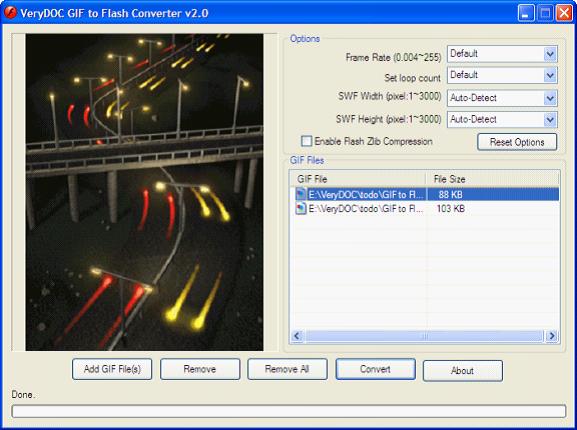Click the GIF file icon of the 88 KB row
Viewport: 577px width, 430px height.
[x=301, y=194]
